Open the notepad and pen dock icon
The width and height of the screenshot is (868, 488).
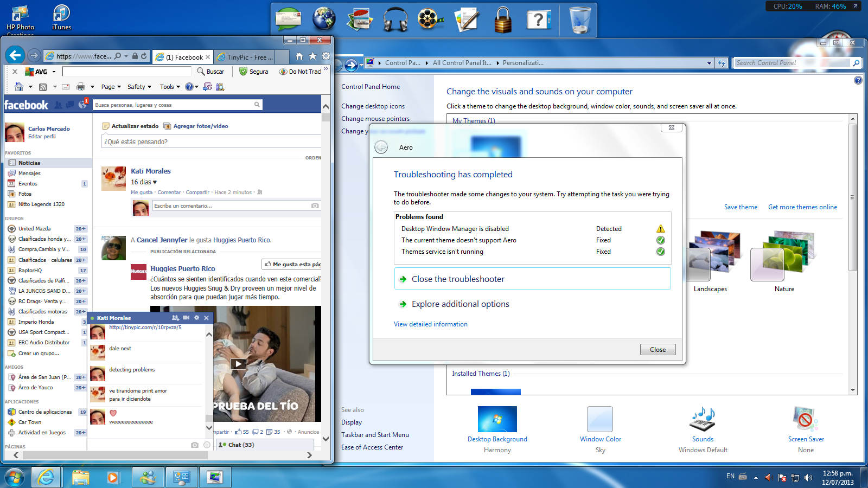click(x=466, y=20)
